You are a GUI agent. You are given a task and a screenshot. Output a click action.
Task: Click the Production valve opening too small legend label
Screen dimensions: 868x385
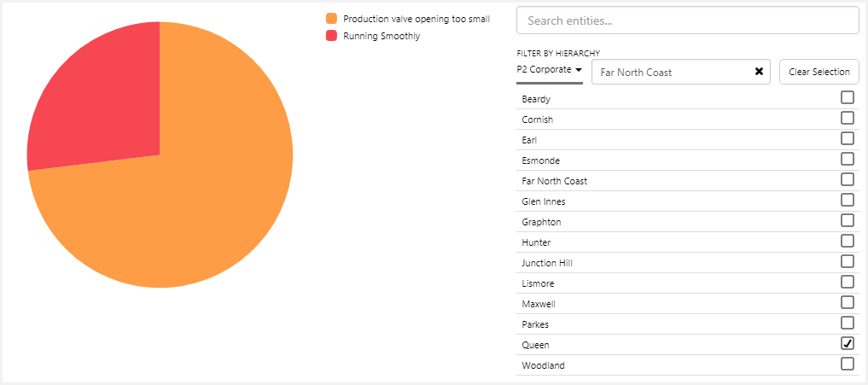[416, 18]
